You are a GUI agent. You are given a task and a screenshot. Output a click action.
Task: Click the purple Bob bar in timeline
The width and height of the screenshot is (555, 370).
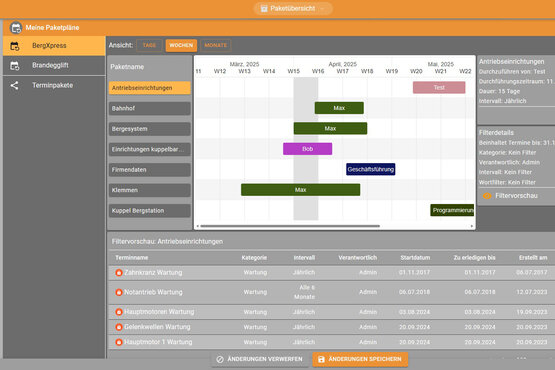coord(307,149)
